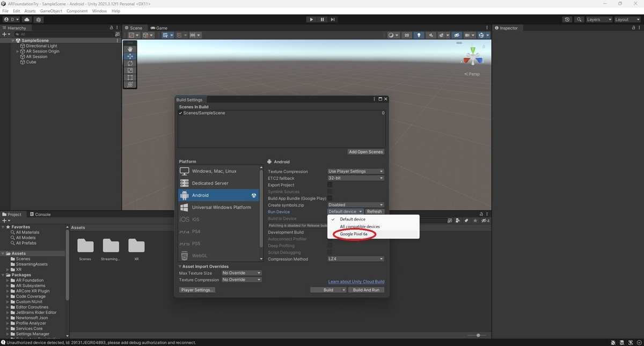This screenshot has width=644, height=346.
Task: Select Directional Light in Hierarchy
Action: click(41, 46)
